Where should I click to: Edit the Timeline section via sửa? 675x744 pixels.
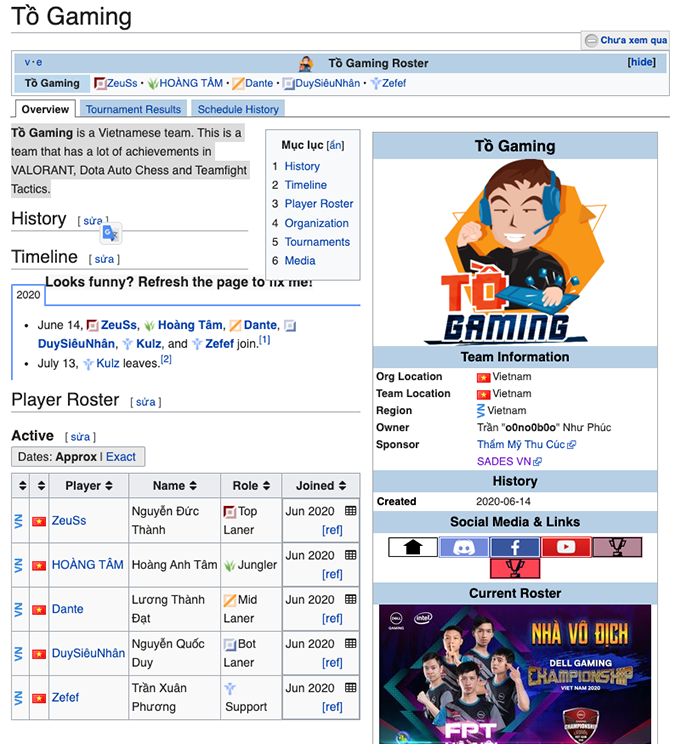pyautogui.click(x=104, y=259)
